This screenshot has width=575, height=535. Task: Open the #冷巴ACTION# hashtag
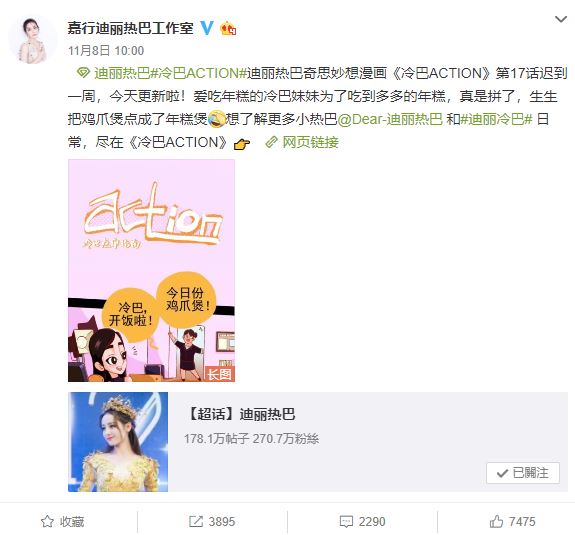(x=198, y=73)
